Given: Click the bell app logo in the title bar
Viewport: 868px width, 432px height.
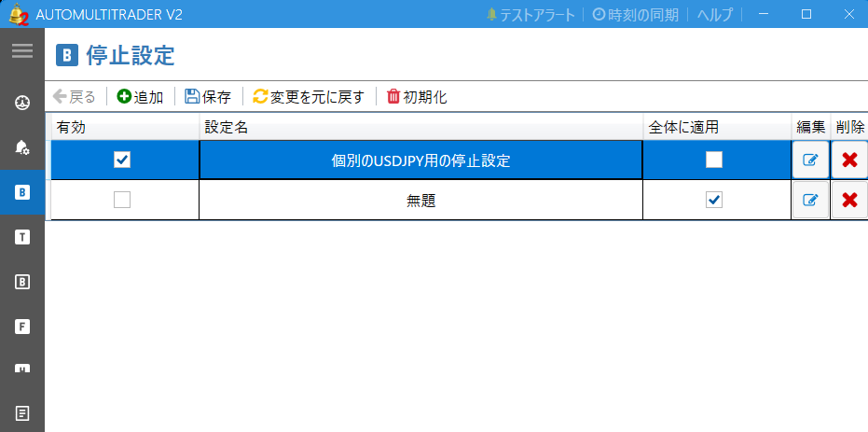Looking at the screenshot, I should [19, 14].
